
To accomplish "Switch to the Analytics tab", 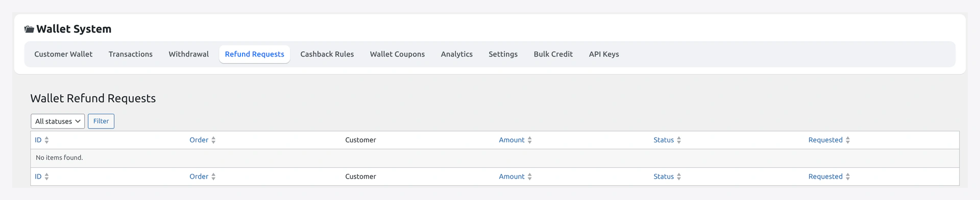I will click(x=457, y=54).
